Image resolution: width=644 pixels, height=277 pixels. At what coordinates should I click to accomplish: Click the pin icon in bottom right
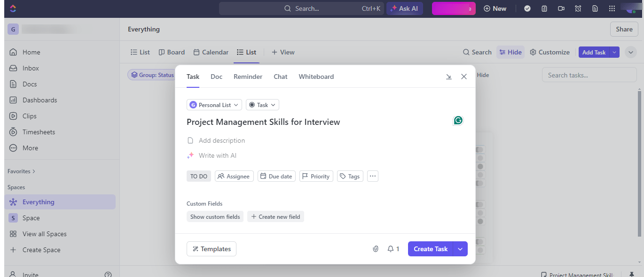click(x=632, y=275)
